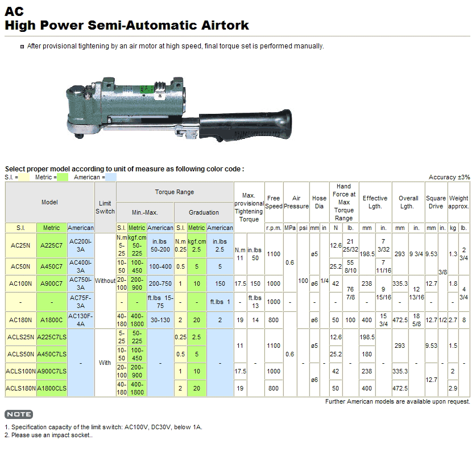Screen dimensions: 476x452
Task: Click the 'Overall Lgth.' column header
Action: point(408,202)
